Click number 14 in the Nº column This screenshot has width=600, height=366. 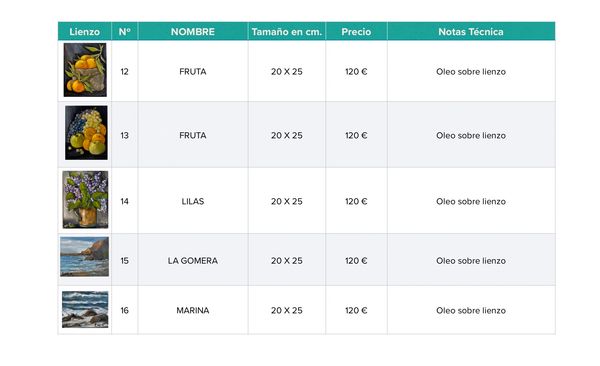(x=125, y=201)
